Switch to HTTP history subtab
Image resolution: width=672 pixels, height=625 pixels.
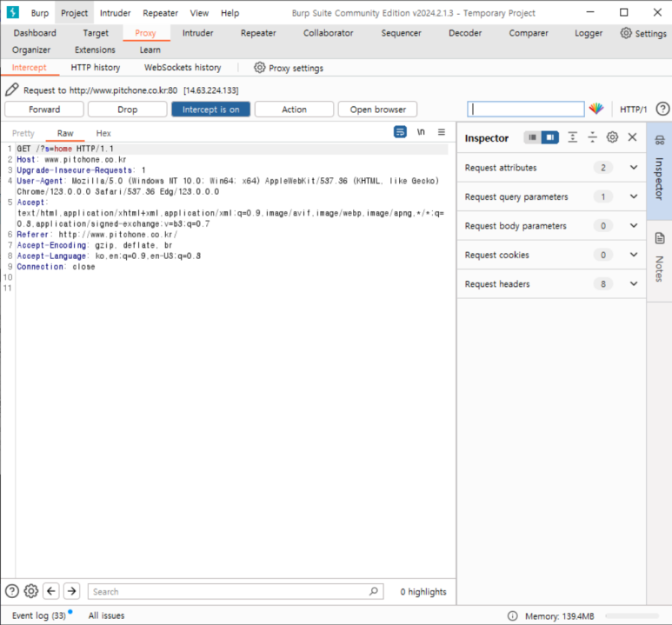click(96, 67)
